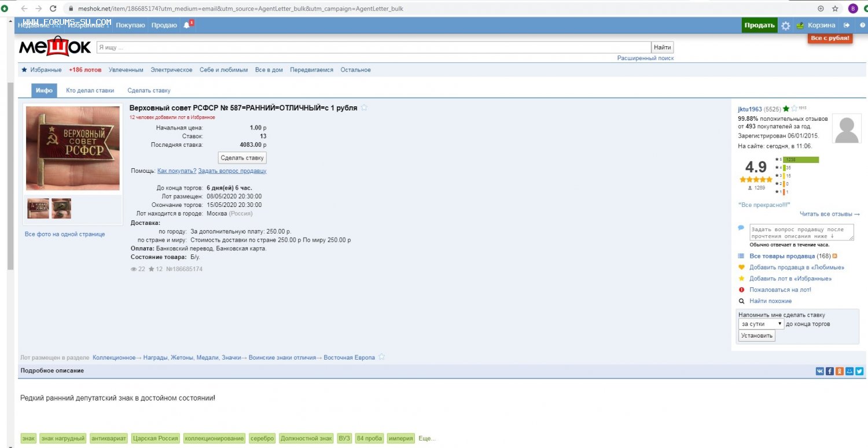Open the 'Сделать ставку' tab
This screenshot has height=448, width=868.
pyautogui.click(x=149, y=91)
